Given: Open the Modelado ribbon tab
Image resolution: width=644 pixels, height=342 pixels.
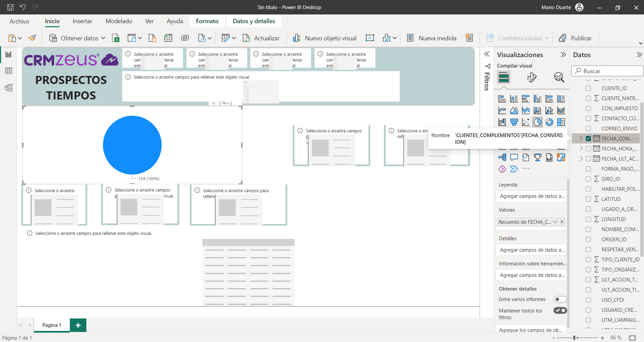Looking at the screenshot, I should point(119,21).
